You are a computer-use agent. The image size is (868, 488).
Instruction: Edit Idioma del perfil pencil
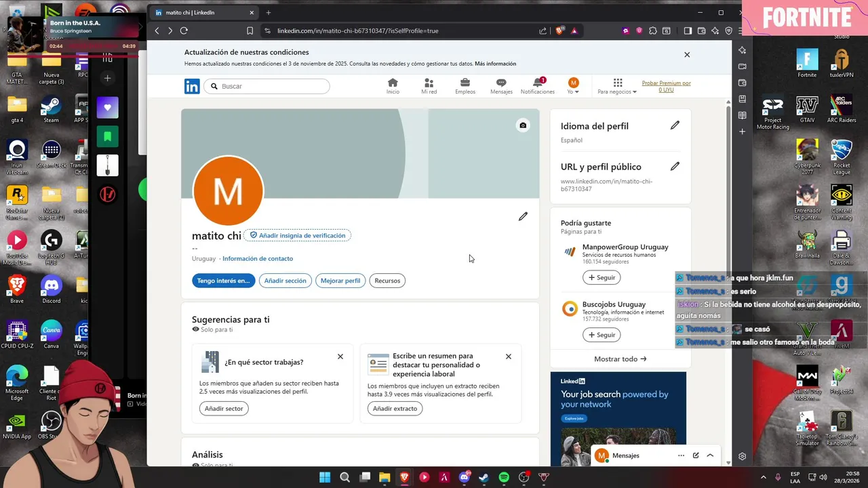coord(675,125)
